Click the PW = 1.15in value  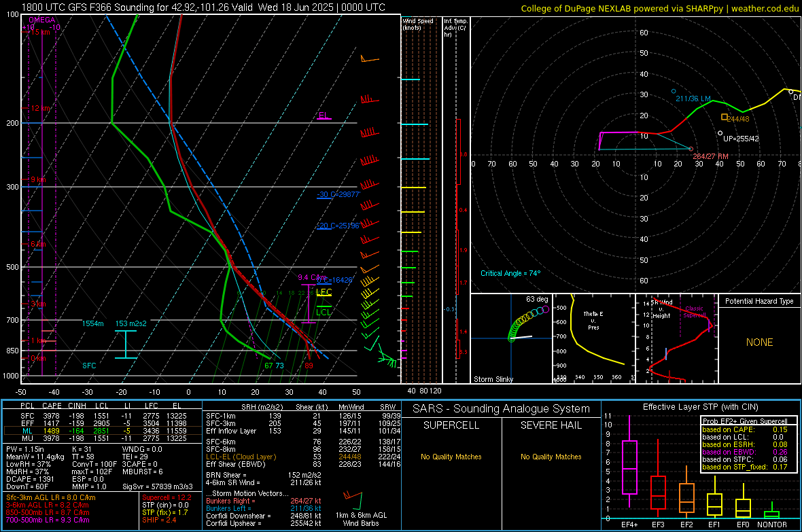tap(24, 449)
